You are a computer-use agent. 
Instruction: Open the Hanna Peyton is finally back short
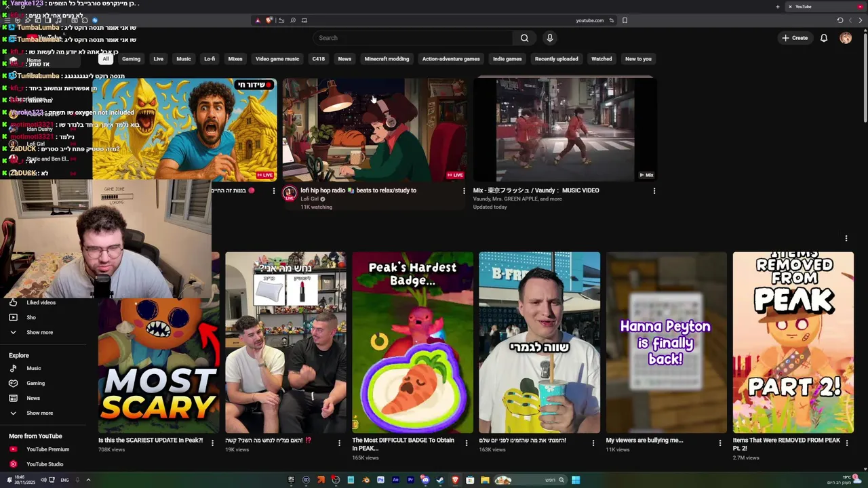(x=666, y=342)
